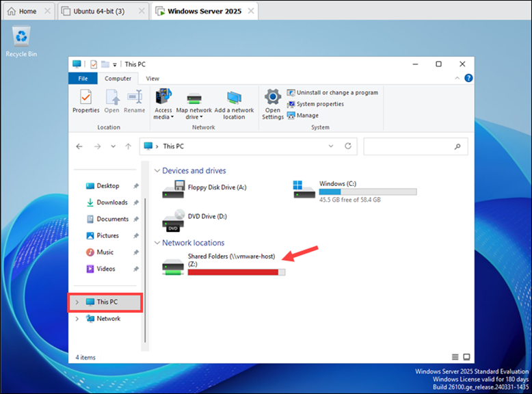
Task: Toggle the ribbon collapse chevron
Action: pyautogui.click(x=455, y=79)
